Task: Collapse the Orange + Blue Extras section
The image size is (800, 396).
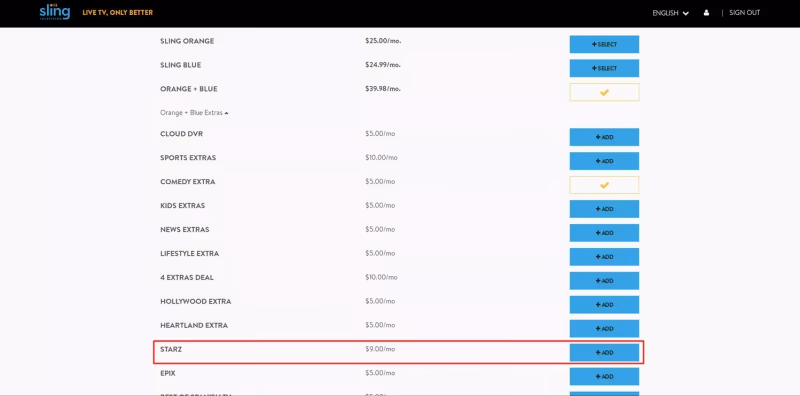Action: (x=194, y=113)
